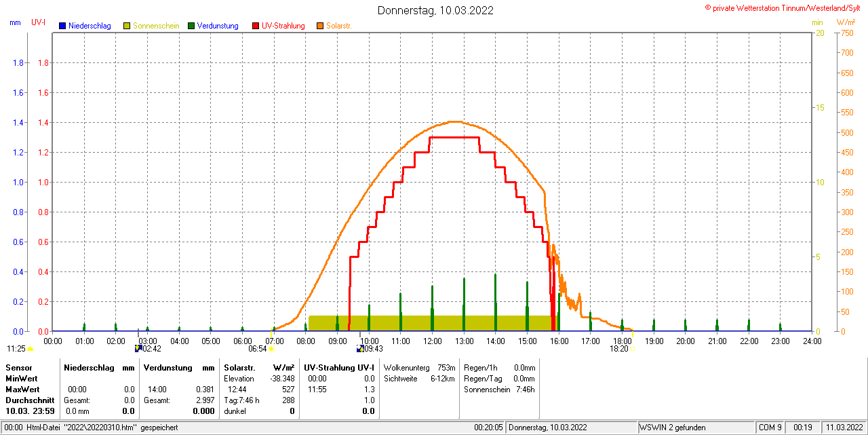
Task: Click the yellow Sonnenschein legend swatch
Action: coord(127,26)
